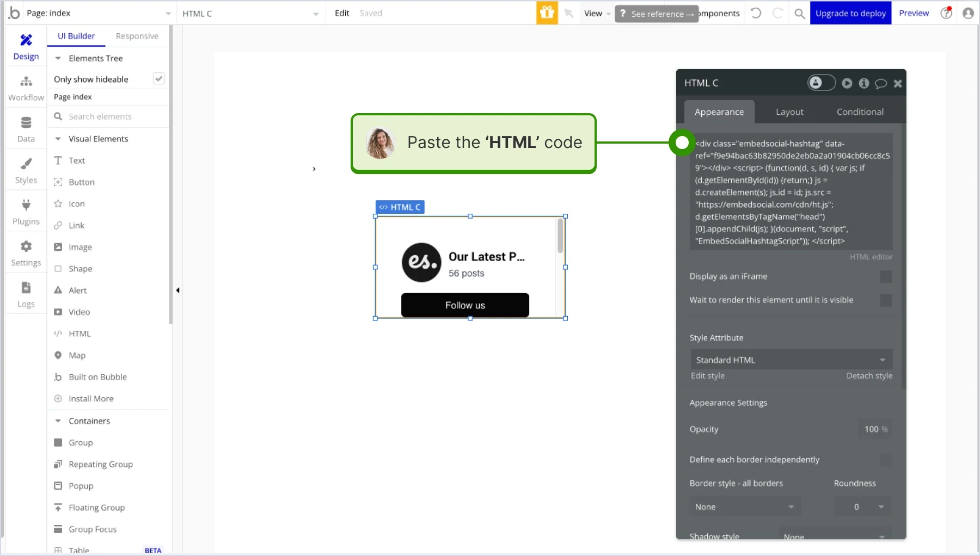980x556 pixels.
Task: Switch to the Layout tab
Action: [x=789, y=112]
